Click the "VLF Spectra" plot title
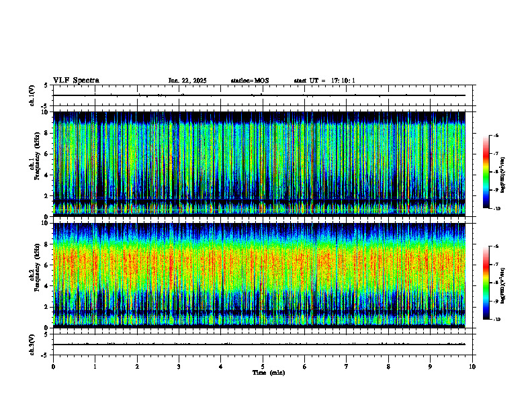Screen dimensions: 532x411 pyautogui.click(x=76, y=81)
